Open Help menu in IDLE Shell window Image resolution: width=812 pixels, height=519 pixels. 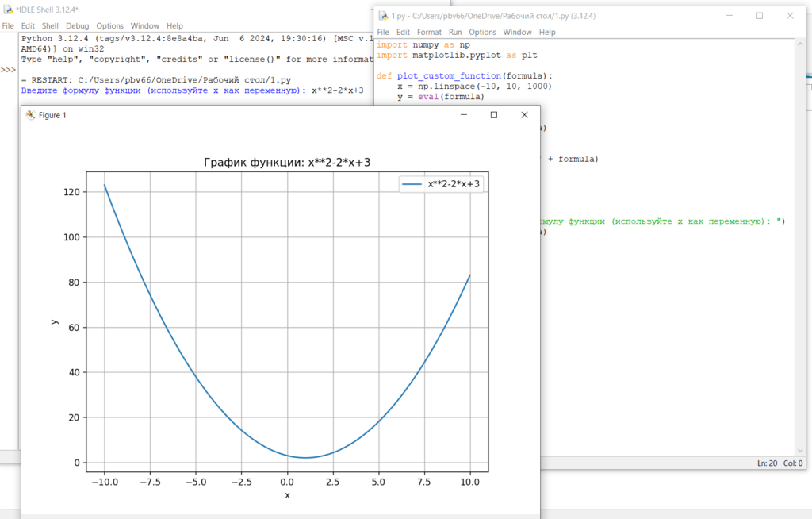pos(174,26)
